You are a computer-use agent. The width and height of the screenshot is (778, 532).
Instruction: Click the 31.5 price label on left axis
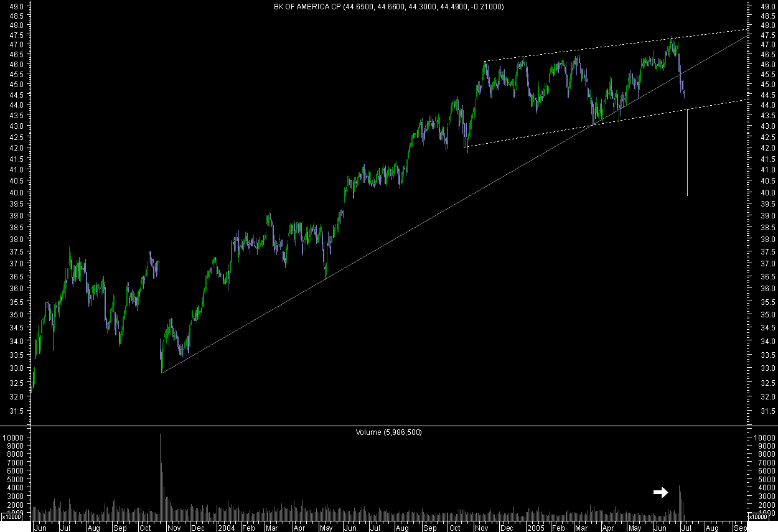coord(17,411)
